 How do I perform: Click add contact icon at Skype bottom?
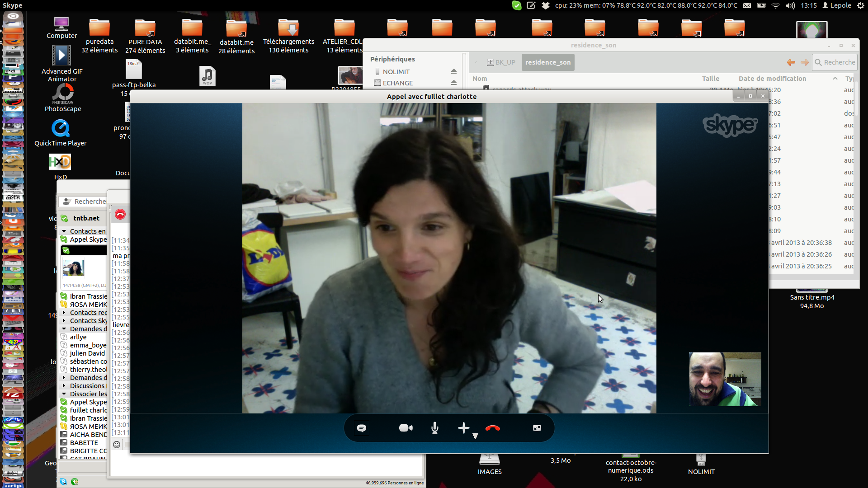point(75,482)
